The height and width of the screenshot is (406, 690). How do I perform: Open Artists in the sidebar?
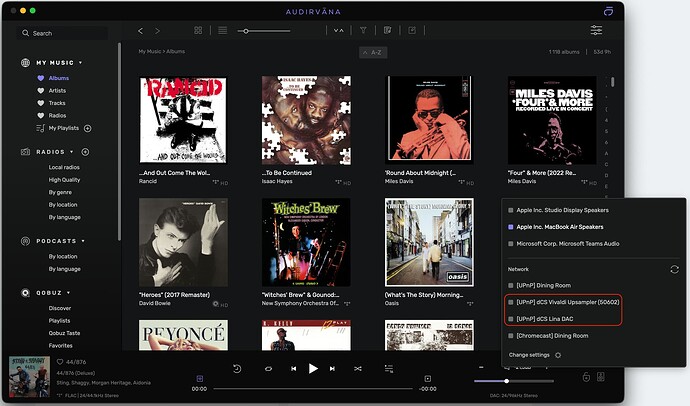58,90
